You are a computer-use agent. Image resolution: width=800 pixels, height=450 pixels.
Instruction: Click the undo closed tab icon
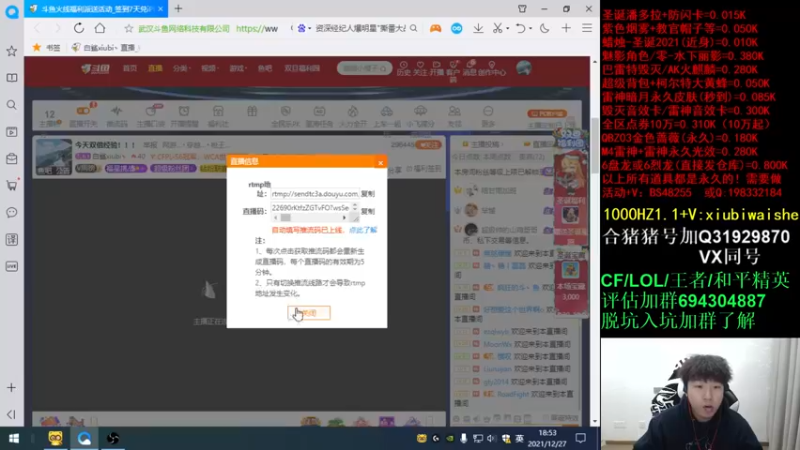pos(520,29)
